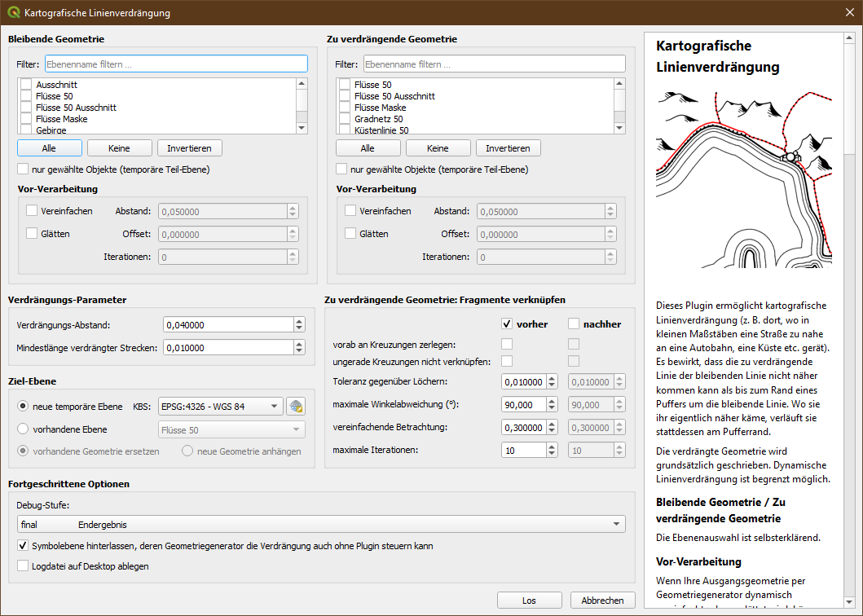863x616 pixels.
Task: Disable Symbolebene hinterlassen option
Action: point(23,546)
